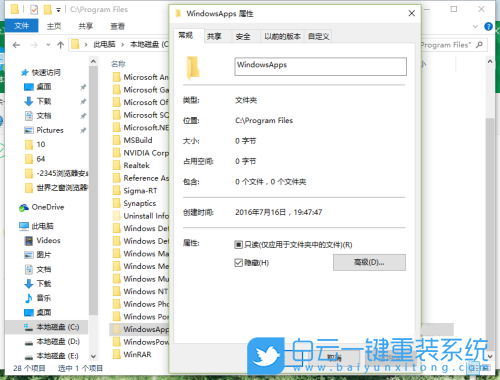
Task: Open the 主页 ribbon tab
Action: (54, 26)
